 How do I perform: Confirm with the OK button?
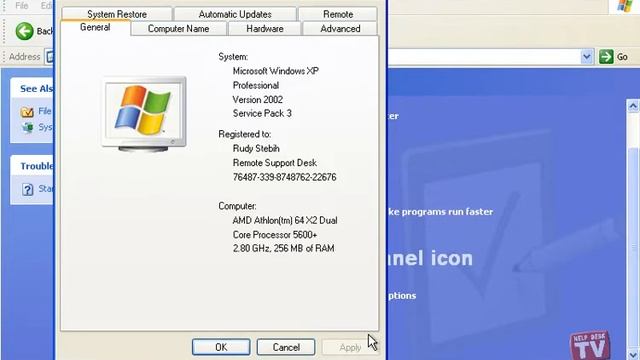tap(221, 347)
